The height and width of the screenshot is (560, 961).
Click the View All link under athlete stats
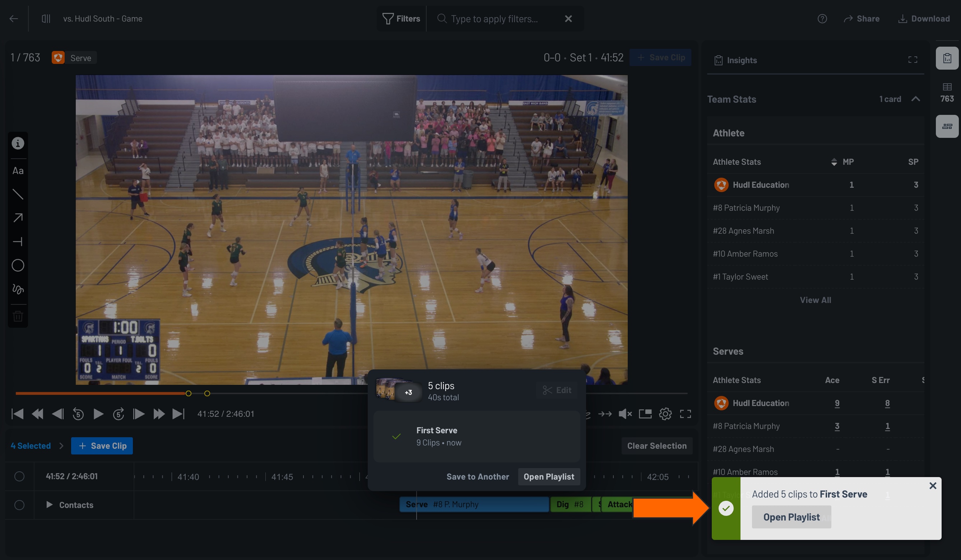click(x=815, y=300)
